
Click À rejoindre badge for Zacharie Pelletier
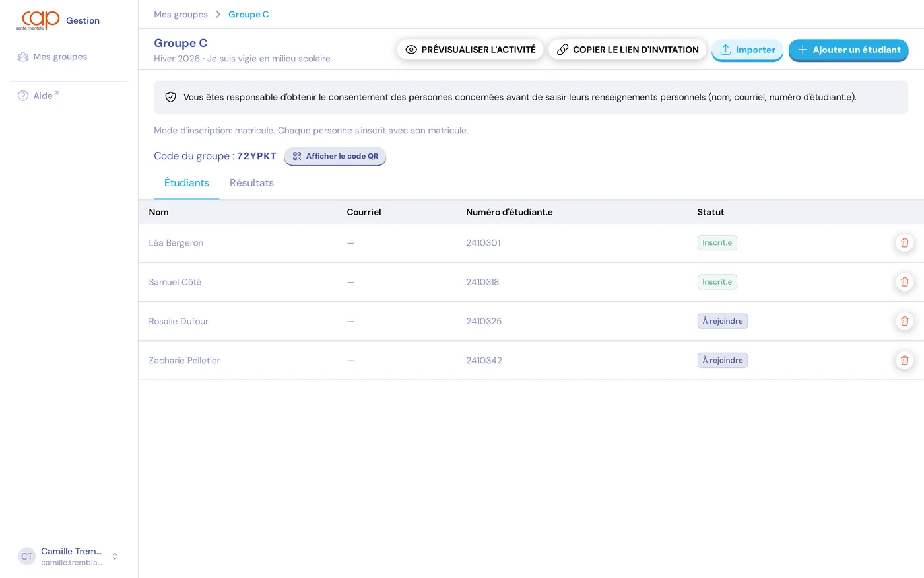723,360
